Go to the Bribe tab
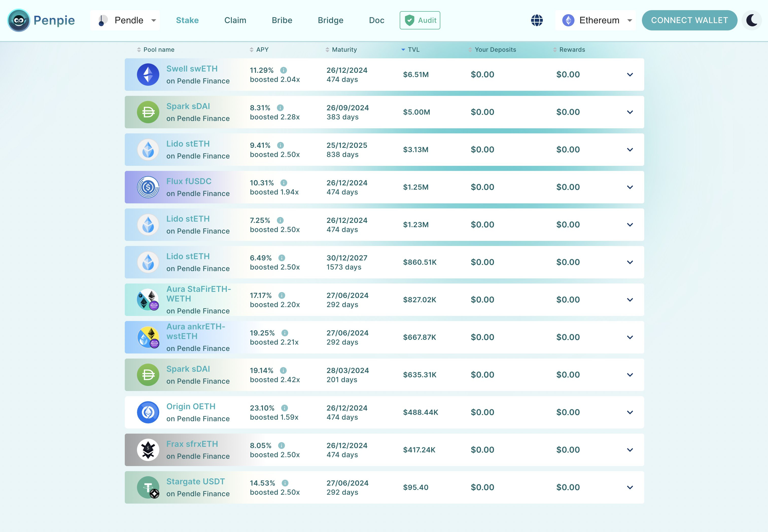 [x=282, y=20]
